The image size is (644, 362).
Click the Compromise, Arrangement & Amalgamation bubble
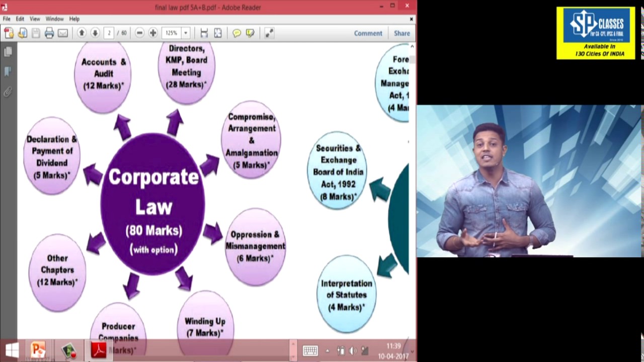251,140
